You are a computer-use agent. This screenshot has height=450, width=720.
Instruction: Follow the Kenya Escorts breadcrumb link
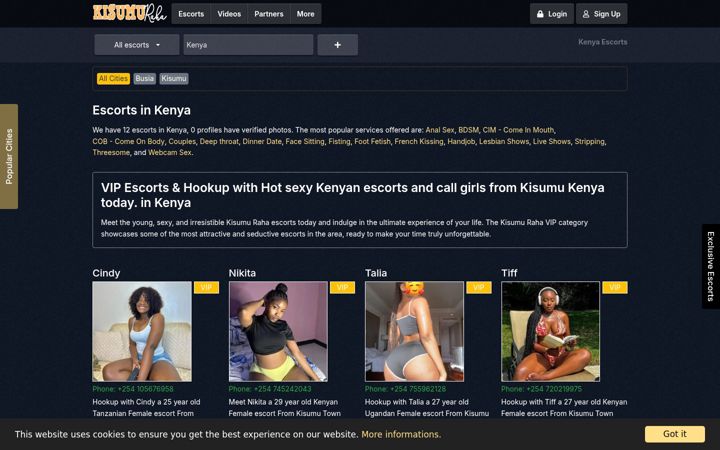pyautogui.click(x=602, y=42)
